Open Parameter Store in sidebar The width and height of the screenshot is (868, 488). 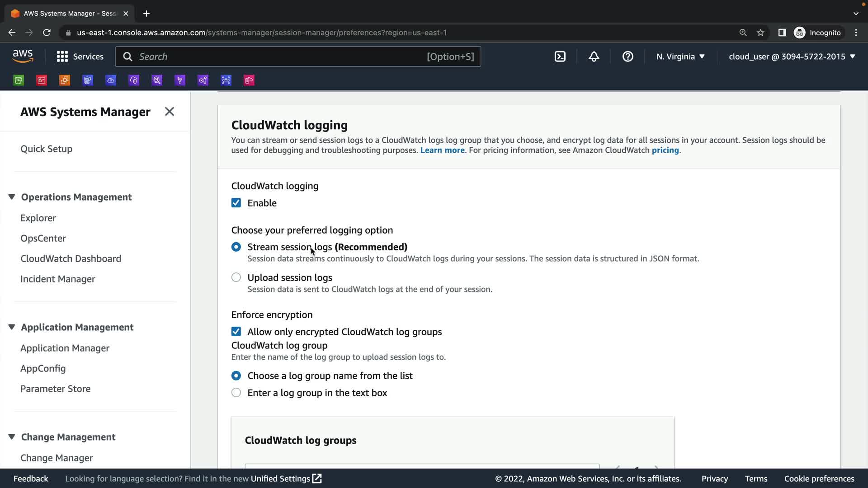(x=55, y=389)
